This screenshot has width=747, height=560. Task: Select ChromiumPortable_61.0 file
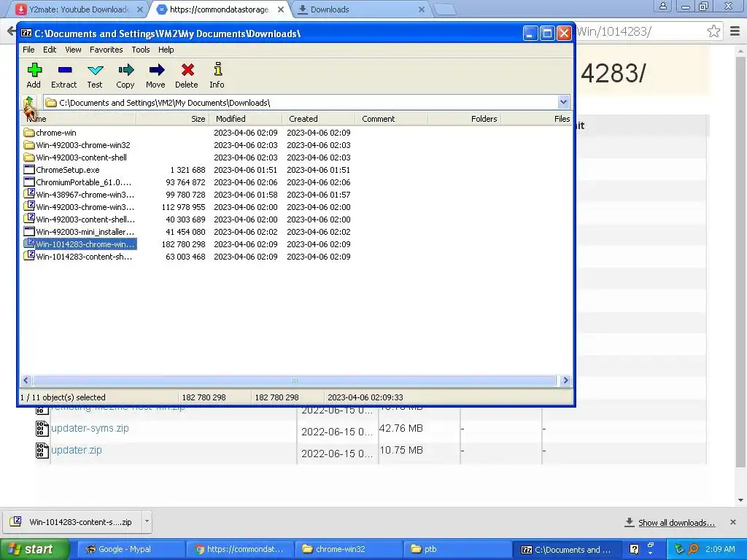tap(77, 182)
